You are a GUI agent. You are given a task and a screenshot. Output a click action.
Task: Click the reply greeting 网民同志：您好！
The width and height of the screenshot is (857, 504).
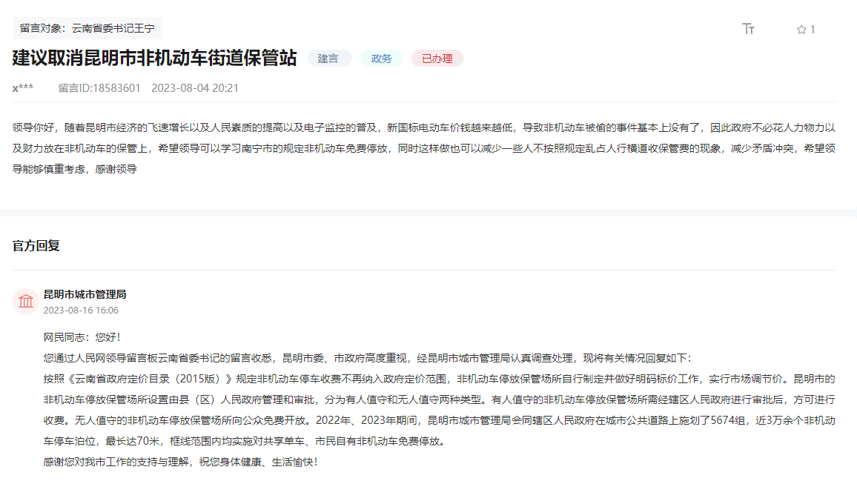[82, 337]
